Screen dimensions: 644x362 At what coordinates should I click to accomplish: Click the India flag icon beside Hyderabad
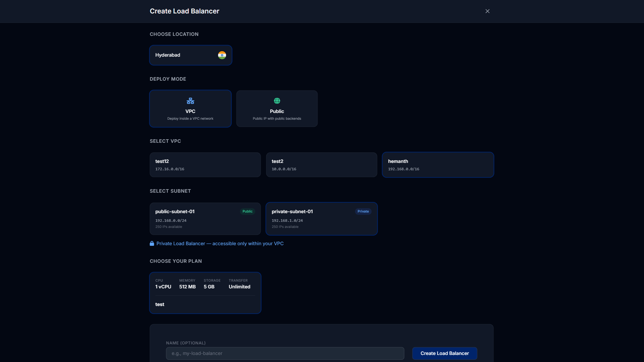[x=222, y=55]
